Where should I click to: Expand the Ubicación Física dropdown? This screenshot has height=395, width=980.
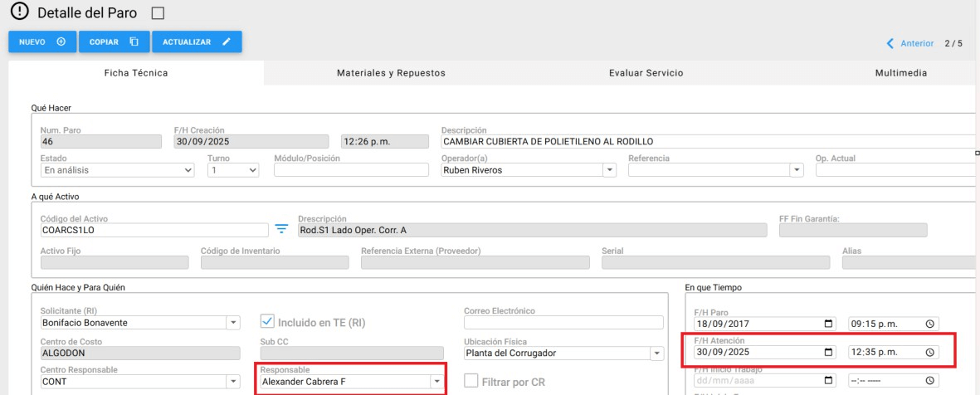(x=657, y=353)
